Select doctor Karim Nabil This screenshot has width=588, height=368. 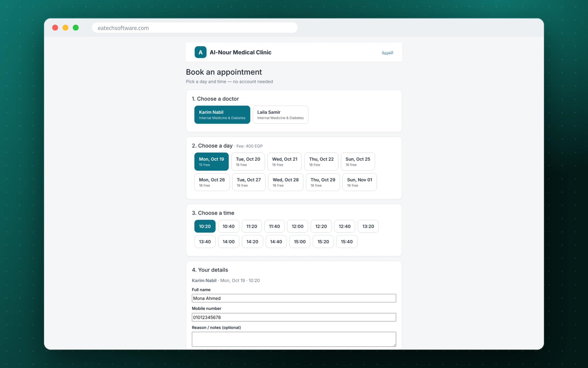pyautogui.click(x=222, y=115)
